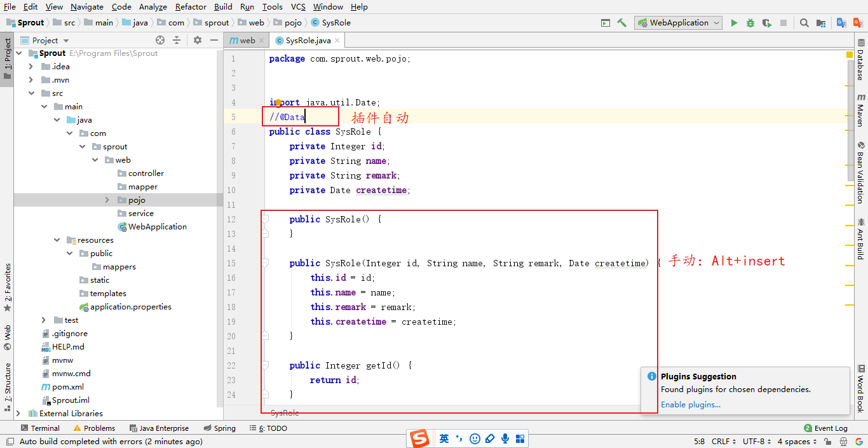
Task: Select pom.xml in the project tree
Action: pos(67,387)
